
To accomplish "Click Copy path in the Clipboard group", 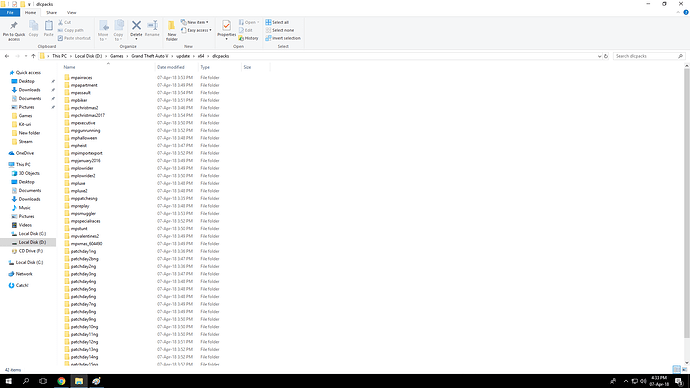I will 70,30.
